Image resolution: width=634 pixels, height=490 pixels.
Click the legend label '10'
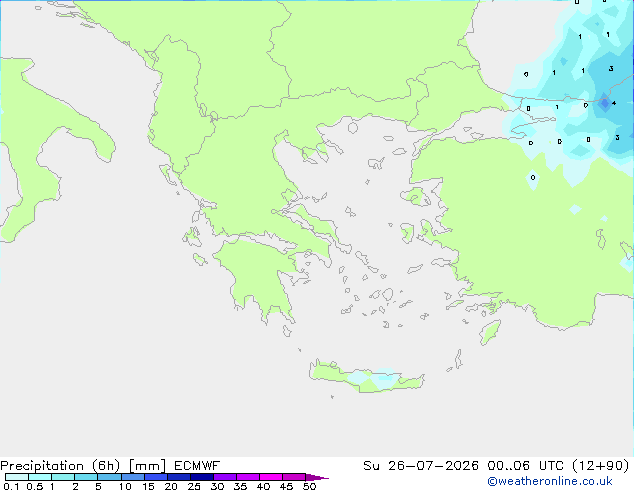(125, 486)
